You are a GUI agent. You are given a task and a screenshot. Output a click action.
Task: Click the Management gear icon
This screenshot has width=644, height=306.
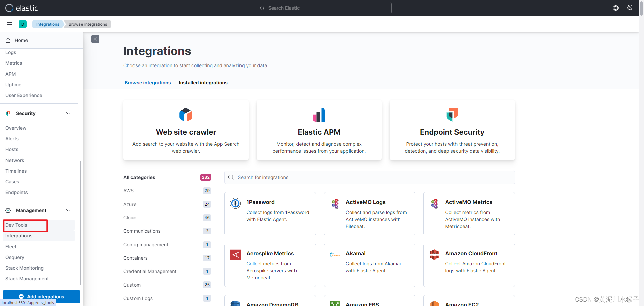8,210
